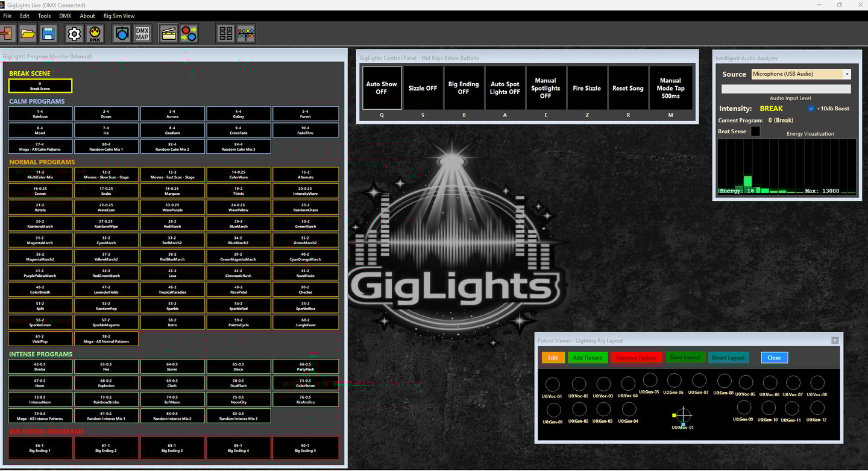The image size is (868, 471).
Task: Open the lighting rig truss icon
Action: point(246,34)
